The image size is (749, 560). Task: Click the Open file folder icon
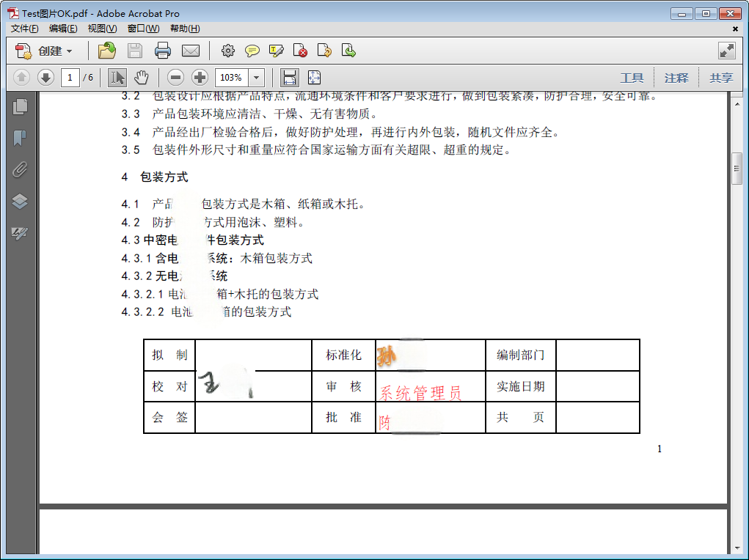(107, 51)
